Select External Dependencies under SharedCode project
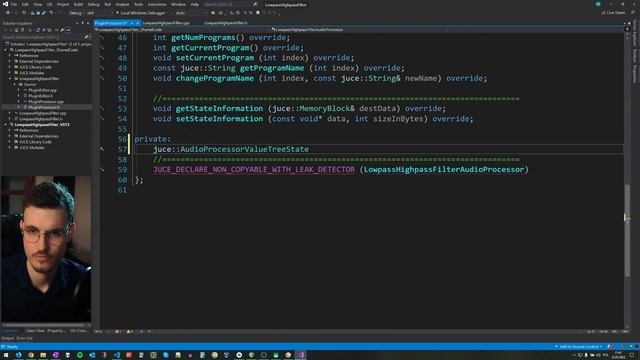The image size is (640, 360). pos(39,61)
